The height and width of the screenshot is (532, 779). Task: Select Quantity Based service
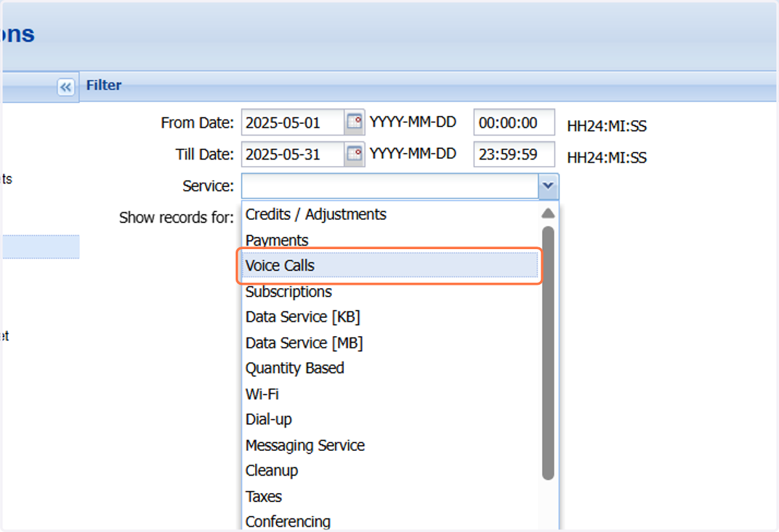(x=390, y=368)
